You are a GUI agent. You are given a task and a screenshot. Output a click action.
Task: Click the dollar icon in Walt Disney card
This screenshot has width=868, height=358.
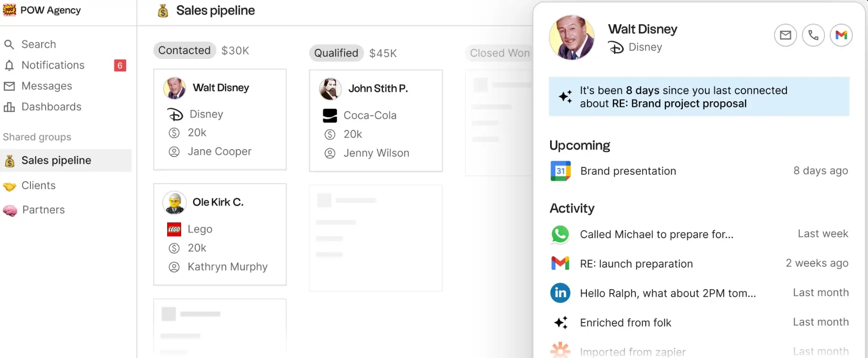click(174, 133)
